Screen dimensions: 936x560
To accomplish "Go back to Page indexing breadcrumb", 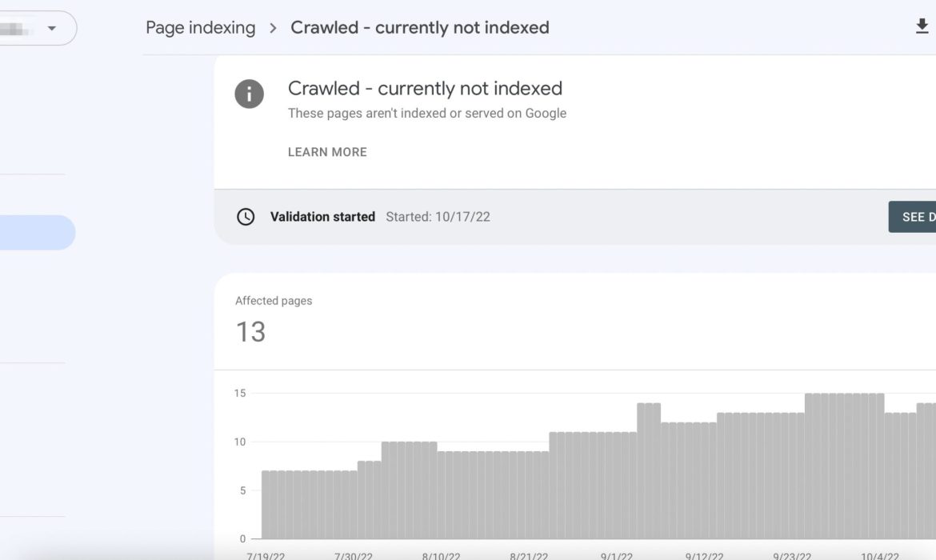I will pos(201,27).
